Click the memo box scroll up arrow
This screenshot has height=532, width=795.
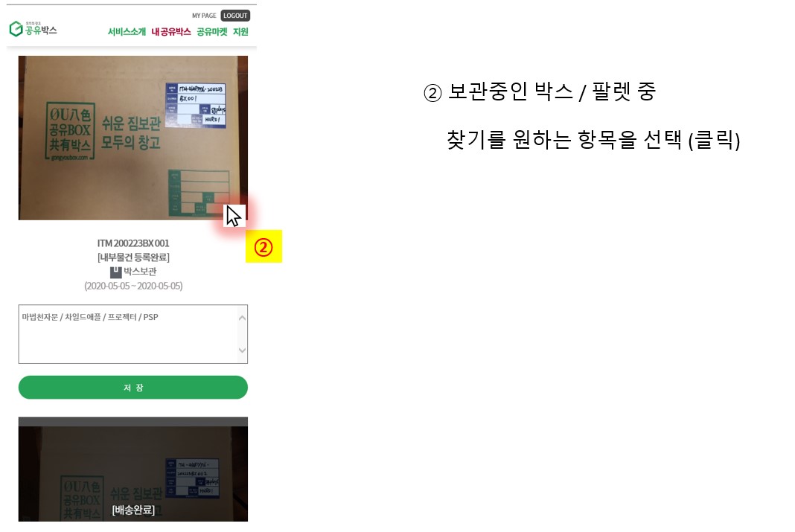pos(243,318)
